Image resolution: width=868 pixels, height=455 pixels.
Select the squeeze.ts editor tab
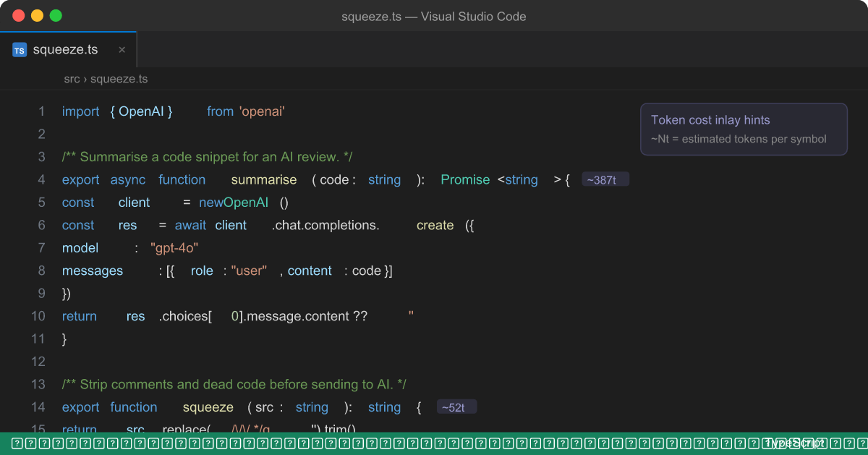pyautogui.click(x=69, y=50)
